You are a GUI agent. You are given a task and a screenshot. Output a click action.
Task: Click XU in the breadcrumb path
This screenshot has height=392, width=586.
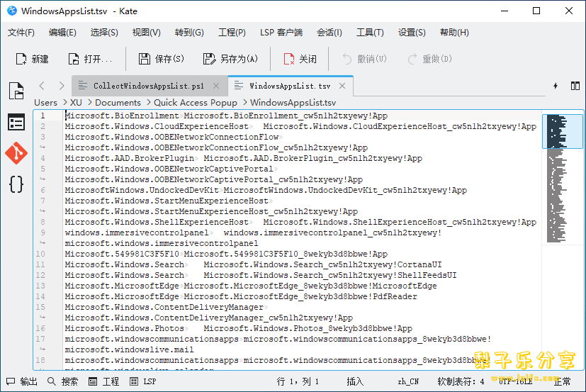(76, 103)
